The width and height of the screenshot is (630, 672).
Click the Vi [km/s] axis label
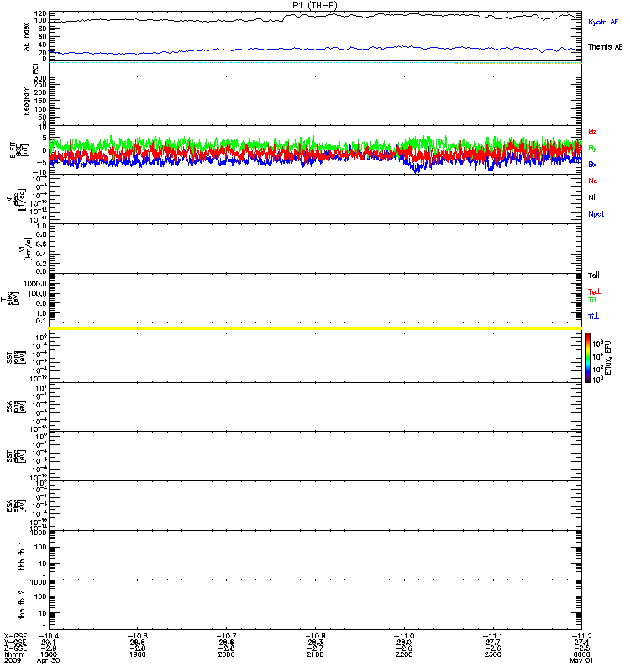click(x=25, y=249)
